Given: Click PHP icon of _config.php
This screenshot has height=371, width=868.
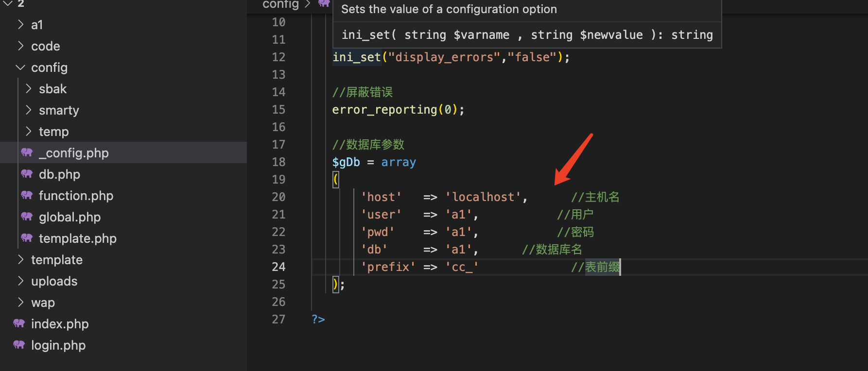Looking at the screenshot, I should [27, 152].
